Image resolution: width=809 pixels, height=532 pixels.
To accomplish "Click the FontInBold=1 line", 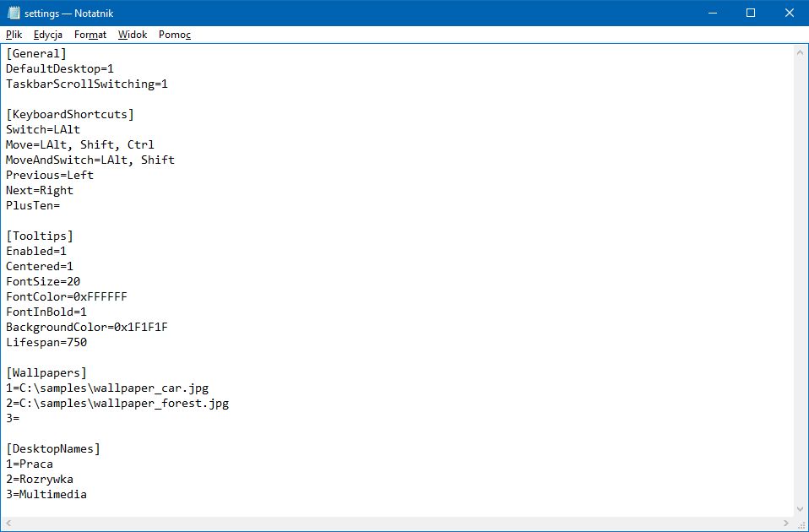I will pos(46,312).
